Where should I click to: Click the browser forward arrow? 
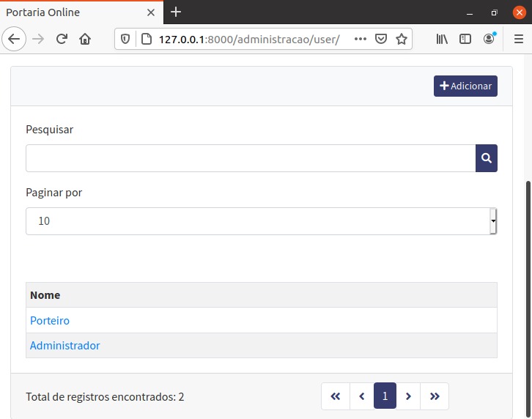38,39
